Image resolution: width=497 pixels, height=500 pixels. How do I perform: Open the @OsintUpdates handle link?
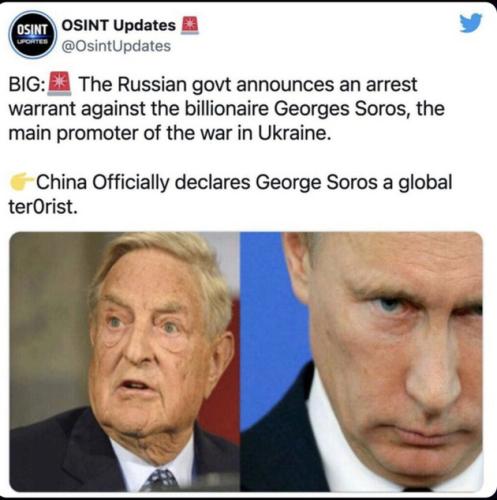pos(116,46)
